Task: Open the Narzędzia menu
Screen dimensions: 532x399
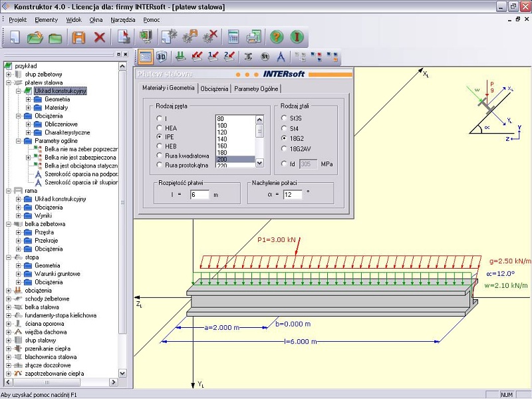Action: click(x=123, y=20)
